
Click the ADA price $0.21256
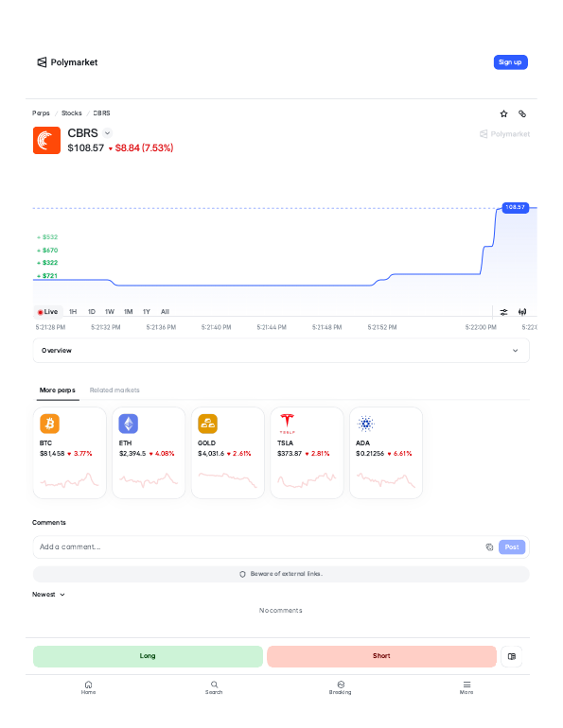(x=370, y=454)
